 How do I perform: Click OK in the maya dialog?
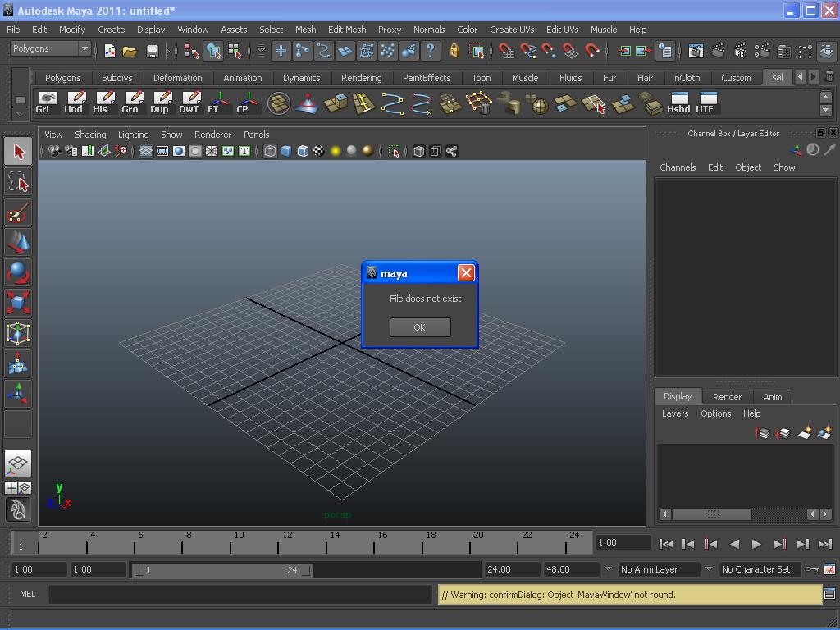[x=420, y=327]
